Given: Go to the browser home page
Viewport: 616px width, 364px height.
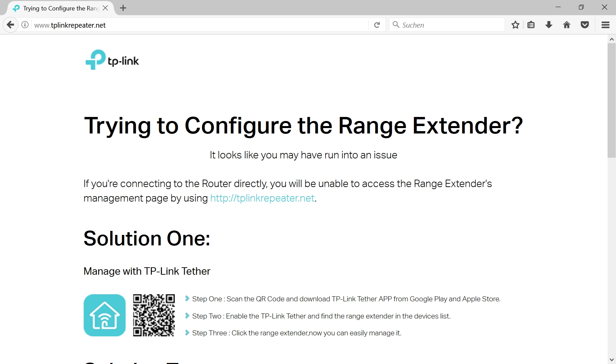Looking at the screenshot, I should tap(567, 25).
